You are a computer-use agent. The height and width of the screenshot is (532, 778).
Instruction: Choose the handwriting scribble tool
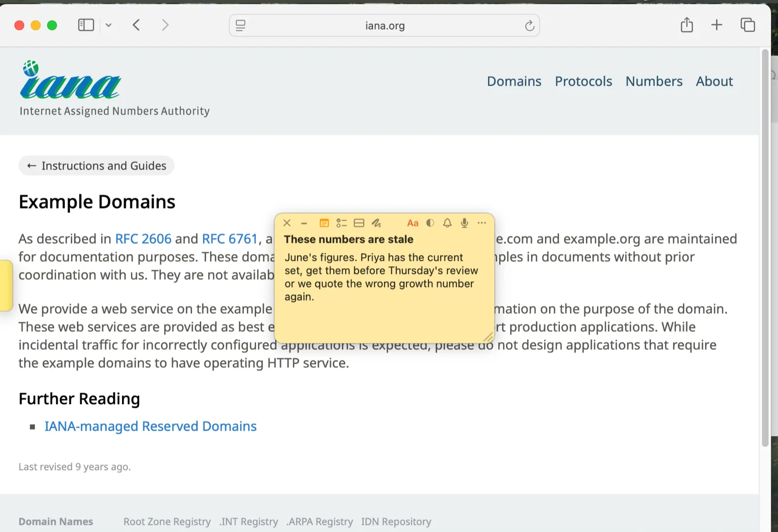point(376,223)
